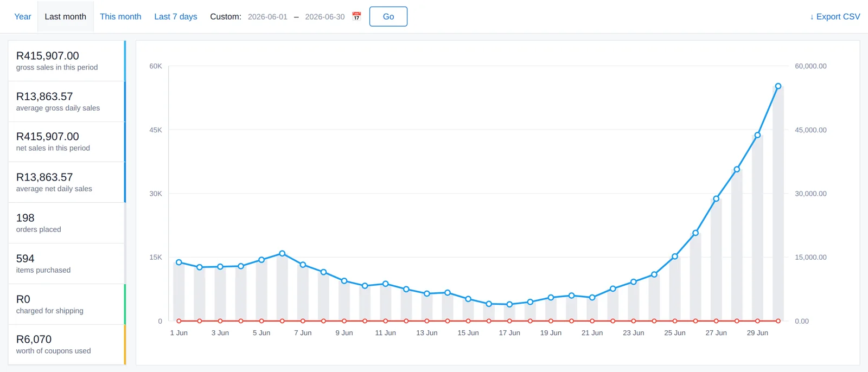Image resolution: width=868 pixels, height=372 pixels.
Task: Edit the custom end date 2026-06-30
Action: pos(325,17)
